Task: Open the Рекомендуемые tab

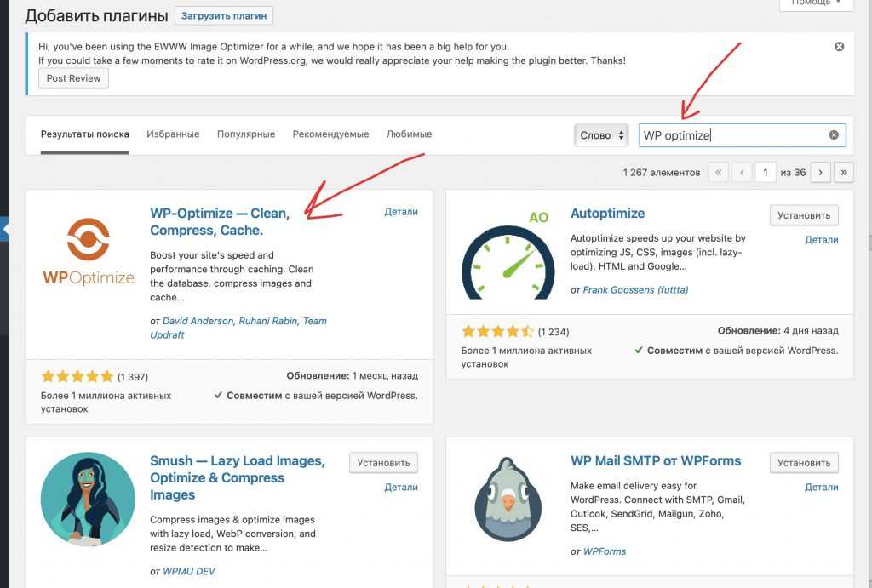Action: click(330, 134)
